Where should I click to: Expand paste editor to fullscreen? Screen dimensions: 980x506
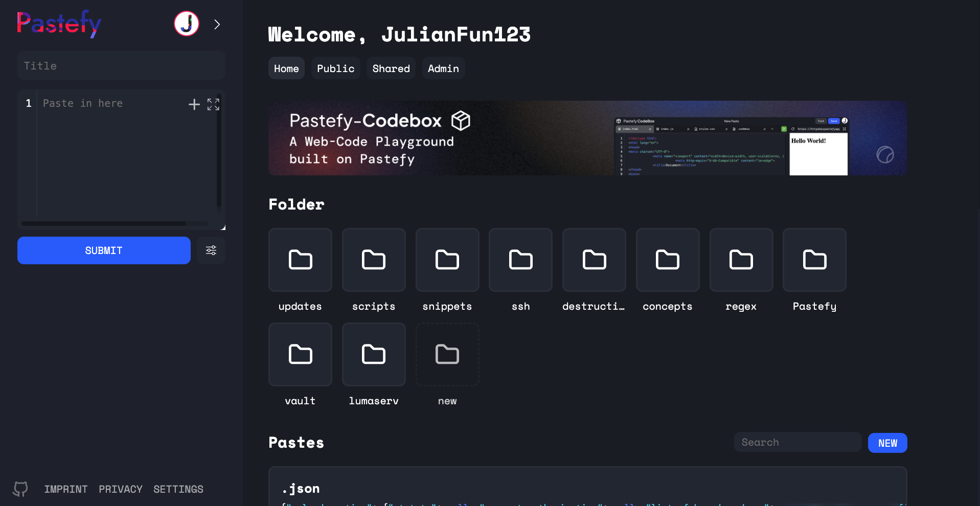pyautogui.click(x=213, y=104)
